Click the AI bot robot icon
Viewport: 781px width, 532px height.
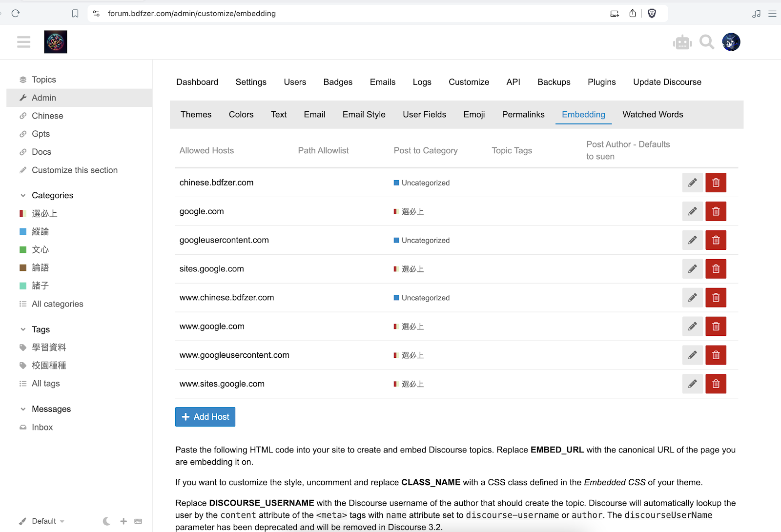tap(682, 42)
